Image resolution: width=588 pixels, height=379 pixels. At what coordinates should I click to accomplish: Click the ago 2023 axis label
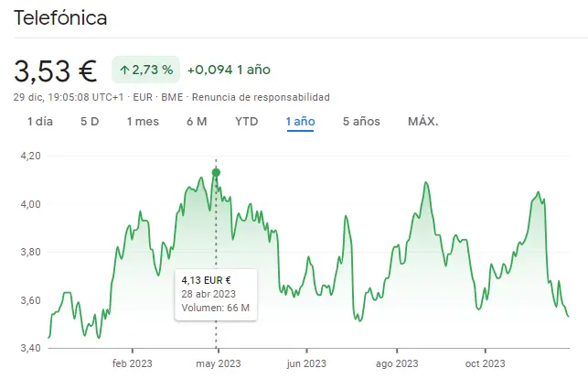pyautogui.click(x=396, y=363)
